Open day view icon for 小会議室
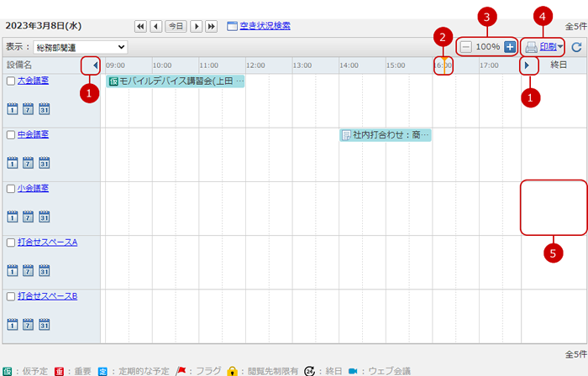588x376 pixels. pyautogui.click(x=13, y=217)
